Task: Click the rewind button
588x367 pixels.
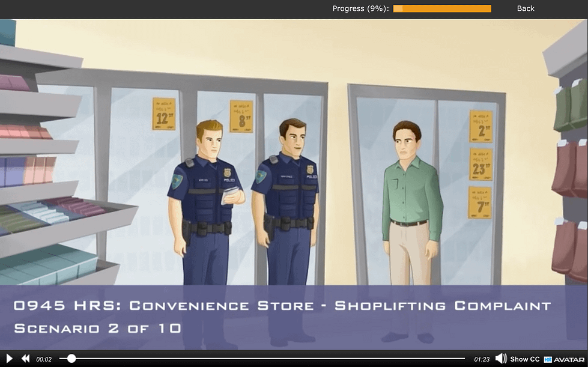Action: pyautogui.click(x=25, y=359)
